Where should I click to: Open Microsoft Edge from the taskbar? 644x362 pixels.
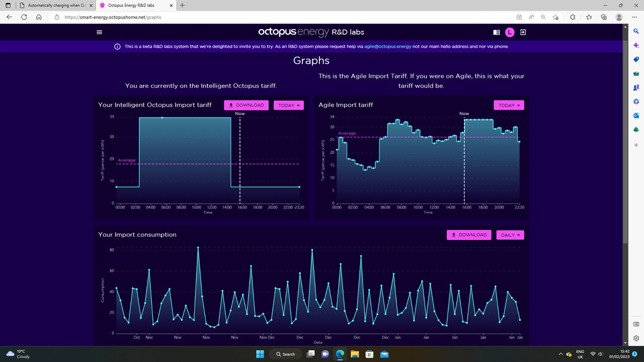pyautogui.click(x=340, y=354)
